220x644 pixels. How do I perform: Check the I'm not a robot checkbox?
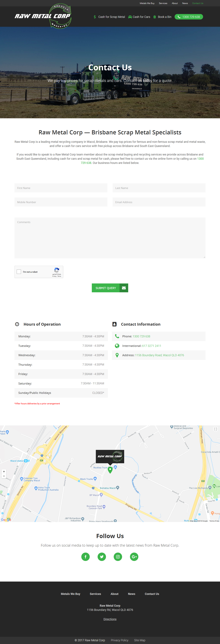(x=19, y=272)
